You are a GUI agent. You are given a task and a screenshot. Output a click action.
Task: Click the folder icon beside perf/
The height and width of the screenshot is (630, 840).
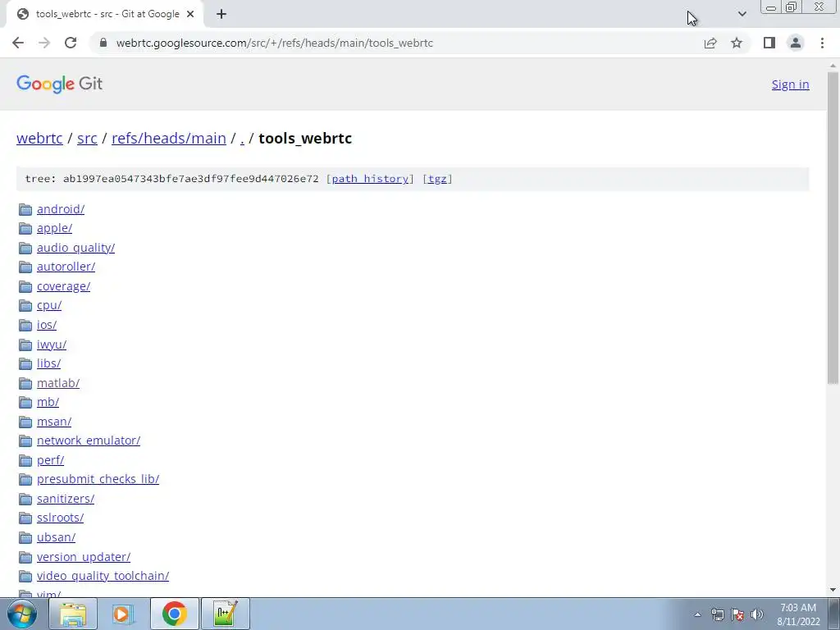[x=25, y=460]
